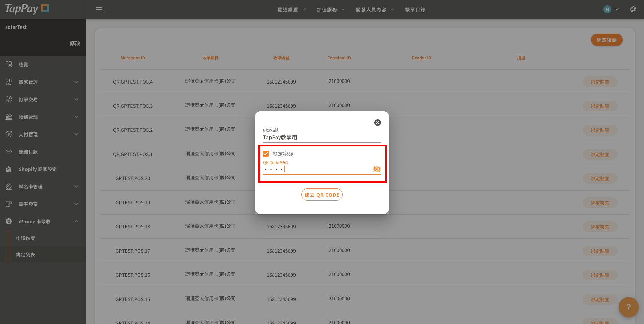Viewport: 644px width, 324px height.
Task: Open the 開通設置 dropdown menu
Action: (292, 10)
